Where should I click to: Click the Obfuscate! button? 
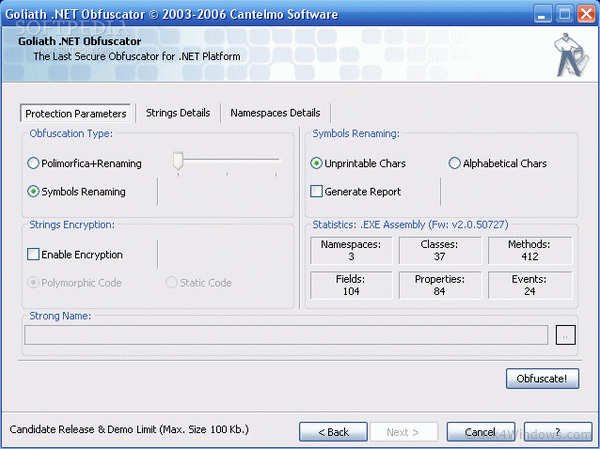coord(542,379)
